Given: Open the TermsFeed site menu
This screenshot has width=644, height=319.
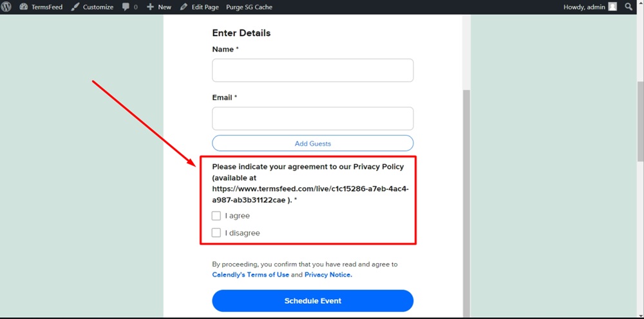Looking at the screenshot, I should [41, 7].
